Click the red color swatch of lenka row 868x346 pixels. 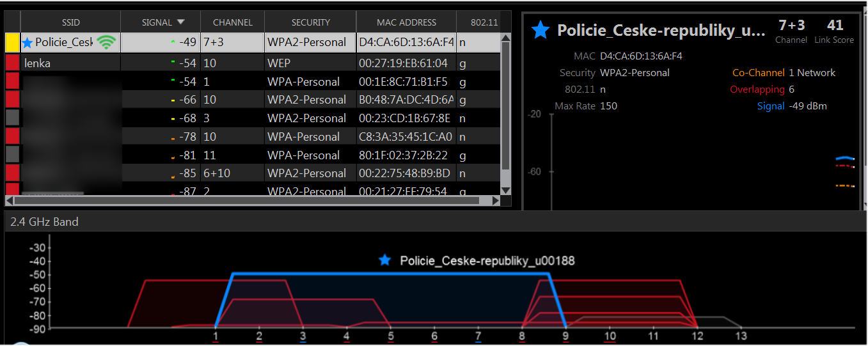coord(12,63)
